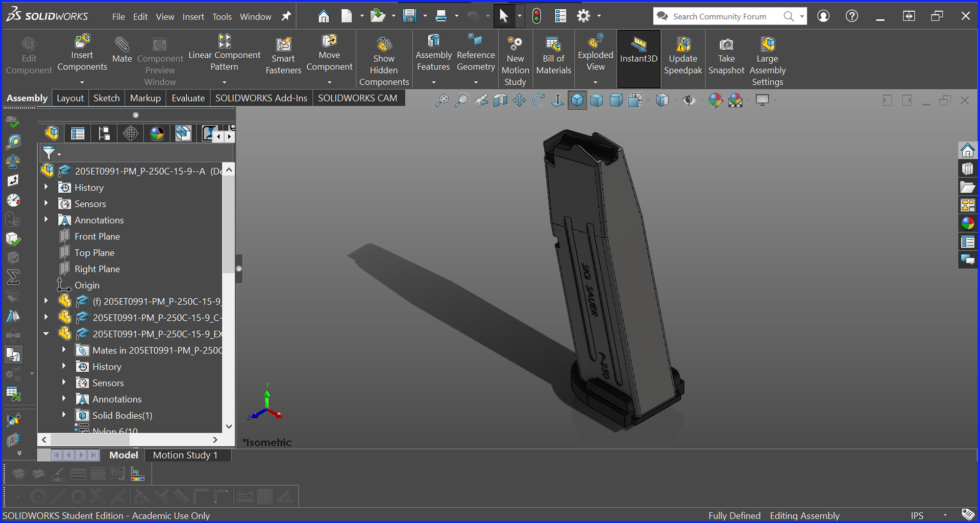Click Show Hidden Components
Screen dimensions: 980x523
point(384,61)
